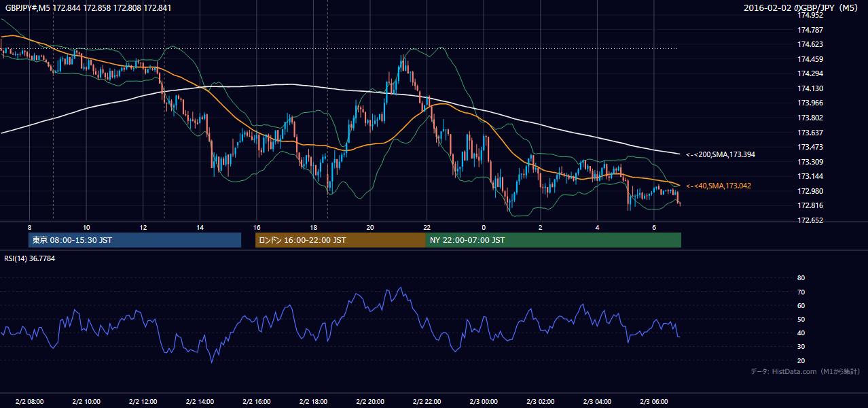The height and width of the screenshot is (408, 868).
Task: Click the NY 22:00-07:00 JST session bar
Action: click(554, 240)
